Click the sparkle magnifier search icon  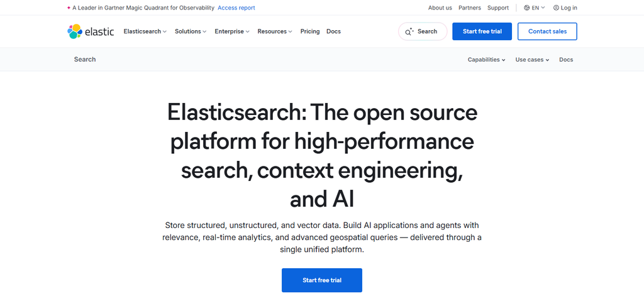pos(409,32)
